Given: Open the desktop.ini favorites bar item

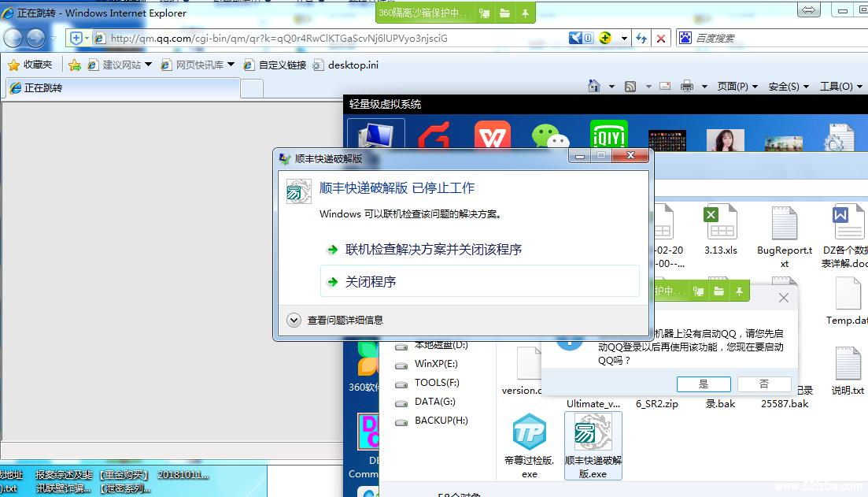Looking at the screenshot, I should [345, 65].
